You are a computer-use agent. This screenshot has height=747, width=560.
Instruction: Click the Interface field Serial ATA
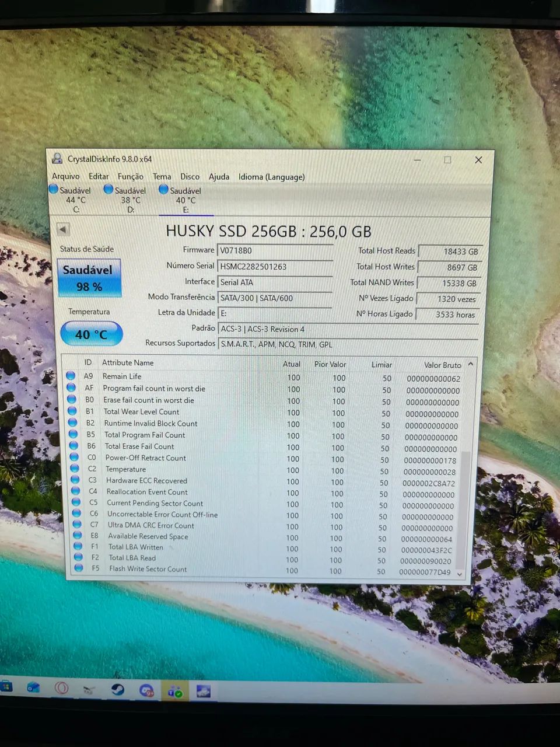pyautogui.click(x=275, y=282)
